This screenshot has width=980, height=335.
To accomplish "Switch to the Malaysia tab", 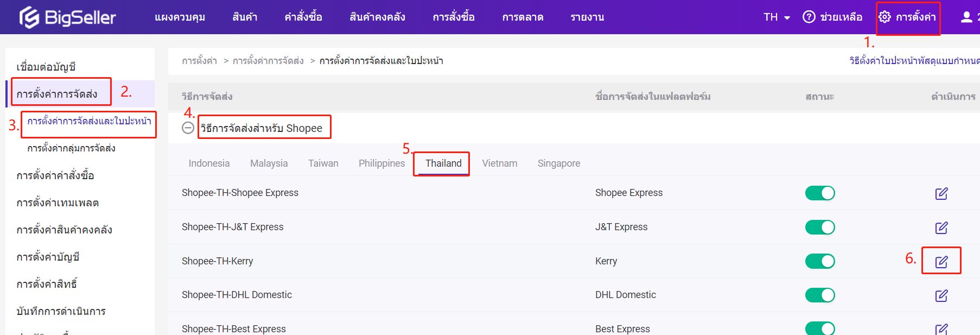I will (x=269, y=163).
